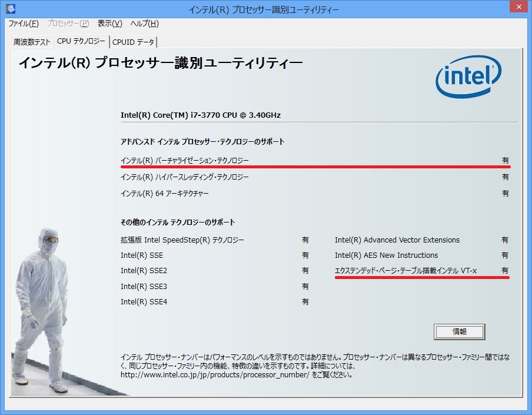Click the 有 value for ハイパースレッディング・テクノロジー
This screenshot has height=415, width=532.
click(x=505, y=177)
